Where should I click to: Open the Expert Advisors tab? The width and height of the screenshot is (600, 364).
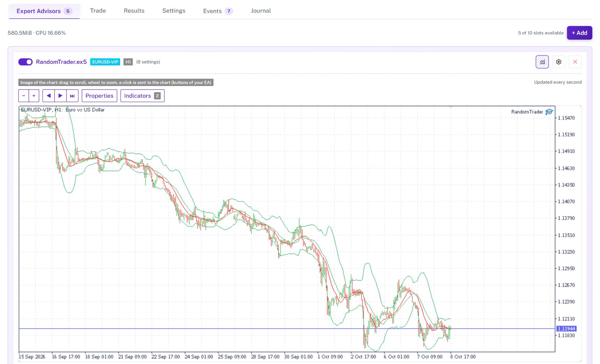click(44, 11)
